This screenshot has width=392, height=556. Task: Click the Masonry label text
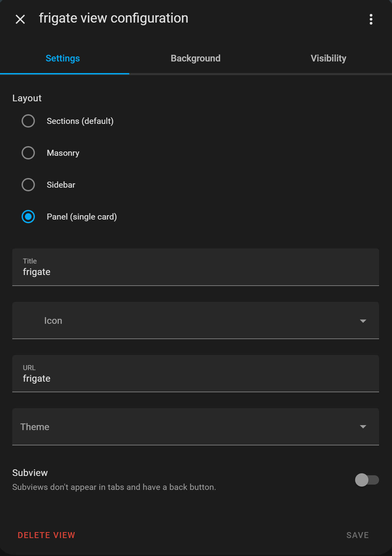point(63,153)
